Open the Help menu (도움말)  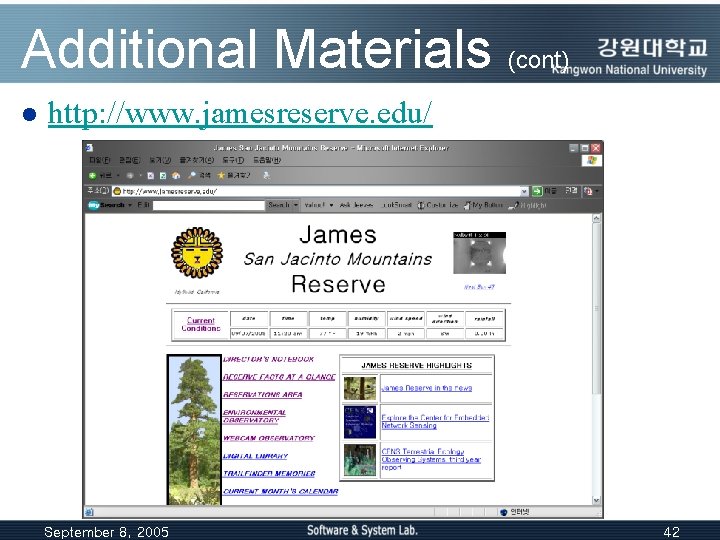coord(267,160)
